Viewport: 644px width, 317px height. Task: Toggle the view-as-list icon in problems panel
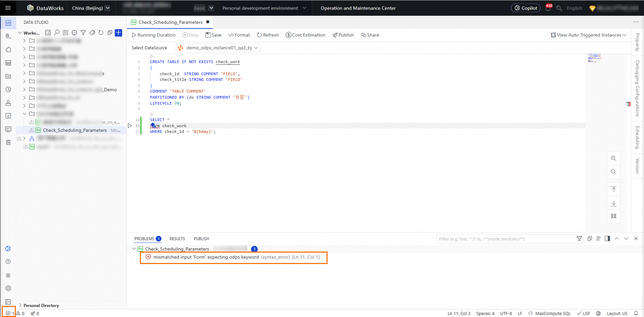(x=598, y=239)
